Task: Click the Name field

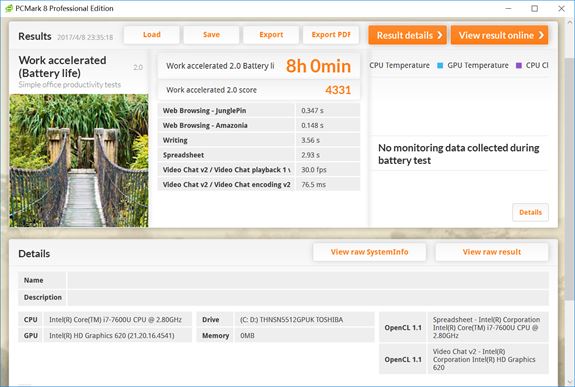Action: 308,280
